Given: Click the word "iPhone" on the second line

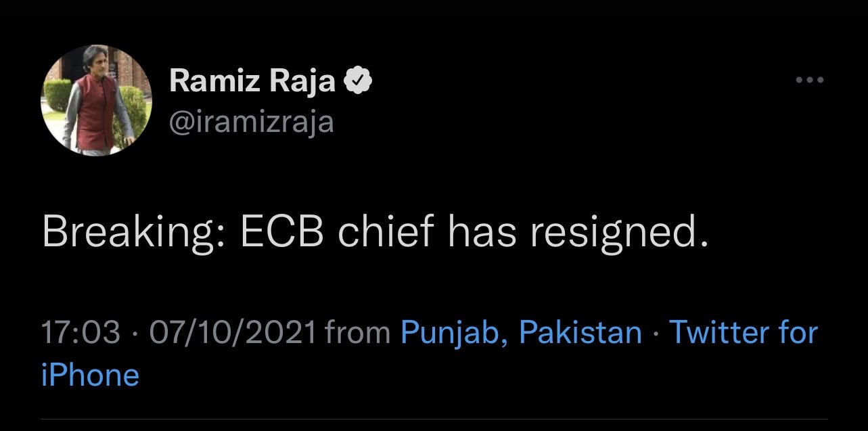Looking at the screenshot, I should coord(90,375).
